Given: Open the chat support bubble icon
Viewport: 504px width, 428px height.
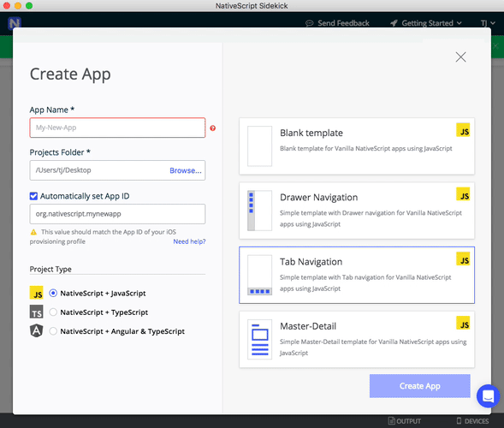Looking at the screenshot, I should pos(489,395).
